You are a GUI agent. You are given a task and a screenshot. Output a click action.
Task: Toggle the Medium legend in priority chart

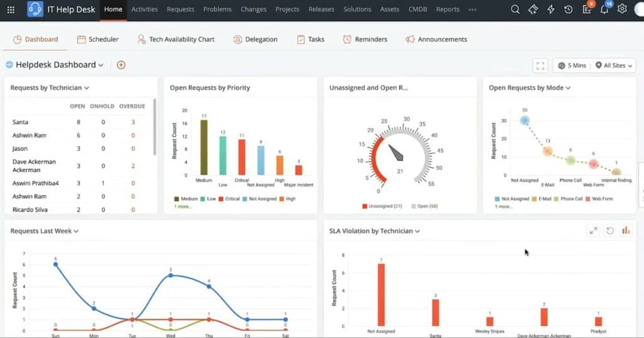click(x=184, y=199)
